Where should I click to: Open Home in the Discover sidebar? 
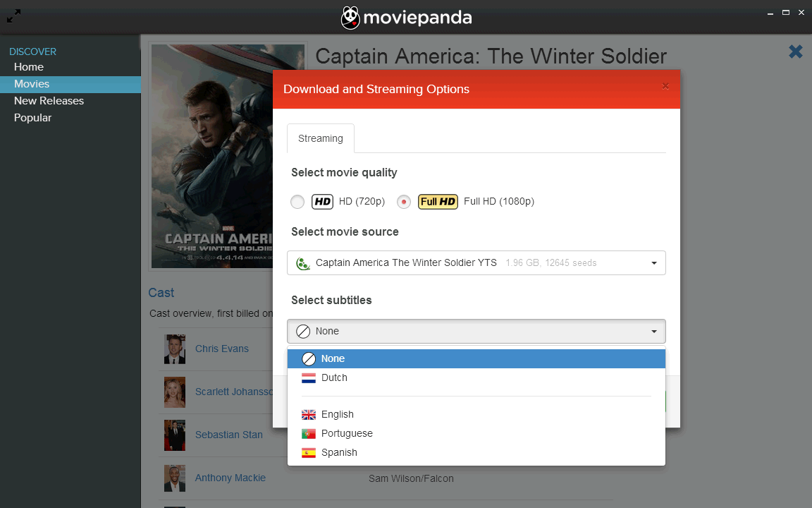tap(29, 67)
